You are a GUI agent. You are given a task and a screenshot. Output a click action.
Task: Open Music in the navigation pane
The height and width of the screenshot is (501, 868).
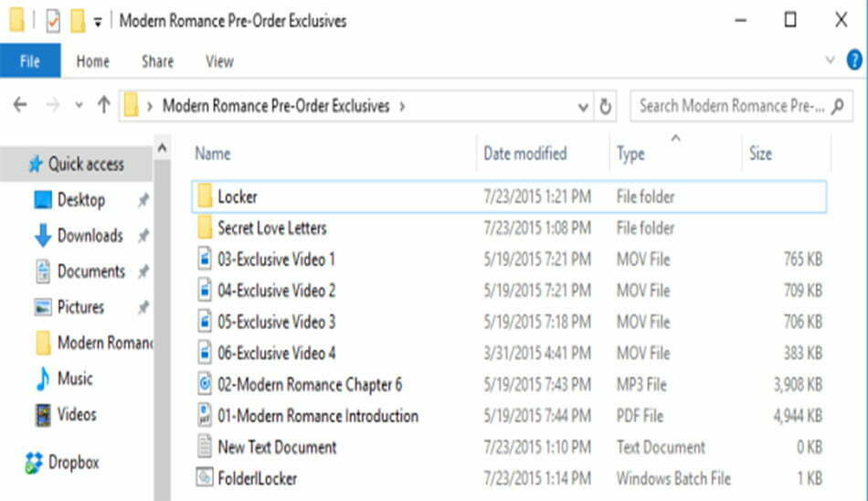click(x=75, y=378)
